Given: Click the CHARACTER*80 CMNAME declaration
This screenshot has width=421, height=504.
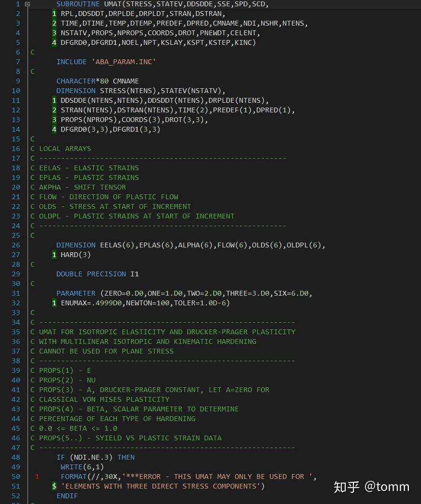Looking at the screenshot, I should [97, 81].
